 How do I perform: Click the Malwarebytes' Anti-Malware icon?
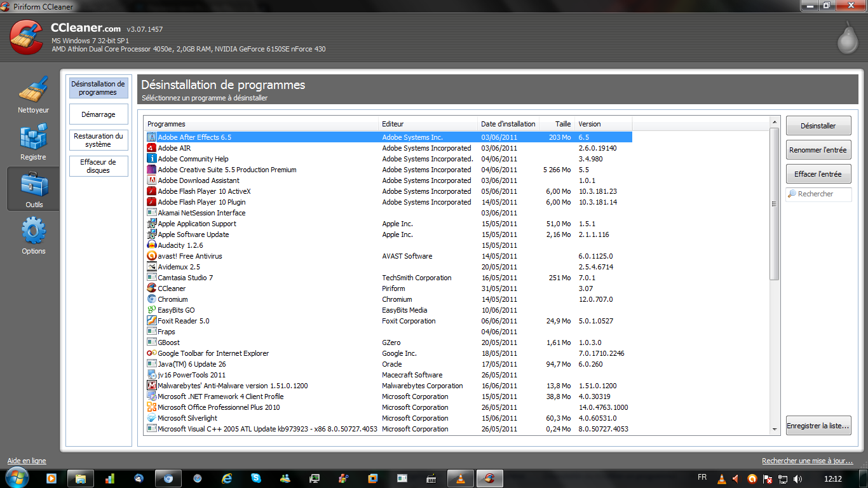(x=152, y=386)
